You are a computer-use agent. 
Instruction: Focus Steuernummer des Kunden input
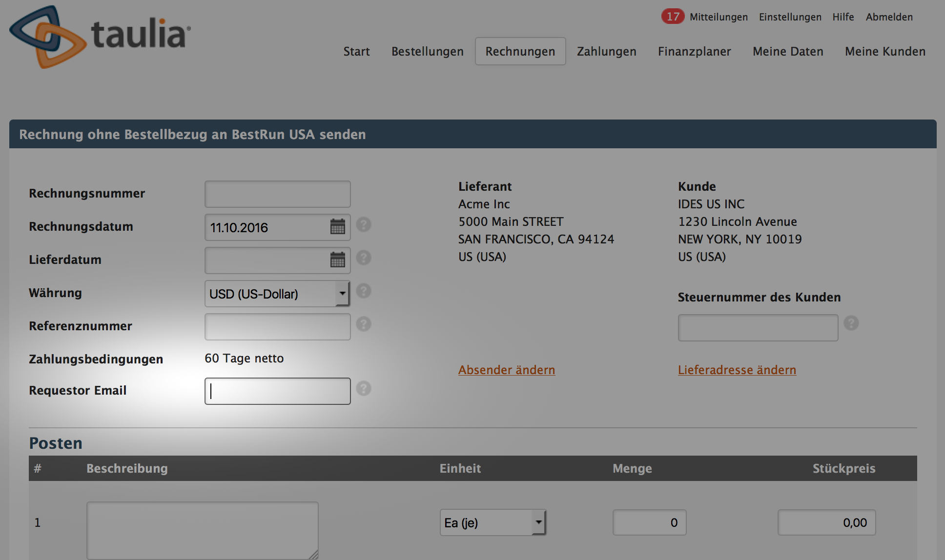point(758,328)
